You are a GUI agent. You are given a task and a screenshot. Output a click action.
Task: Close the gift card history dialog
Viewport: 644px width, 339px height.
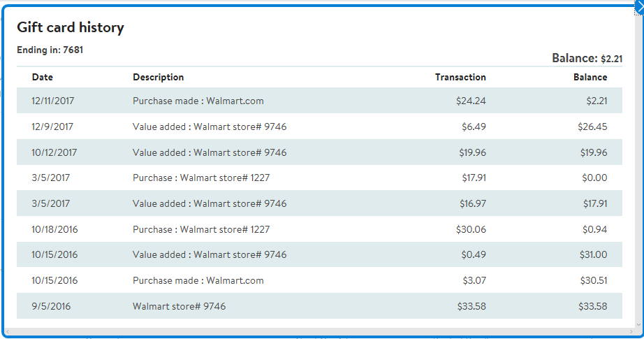[638, 6]
